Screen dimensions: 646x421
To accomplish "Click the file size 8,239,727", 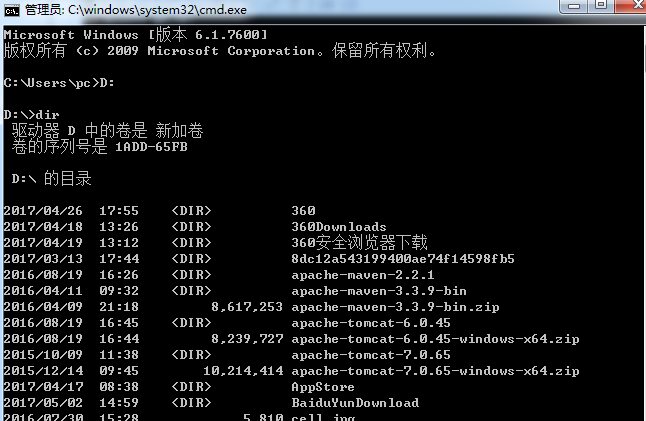I will pos(247,339).
